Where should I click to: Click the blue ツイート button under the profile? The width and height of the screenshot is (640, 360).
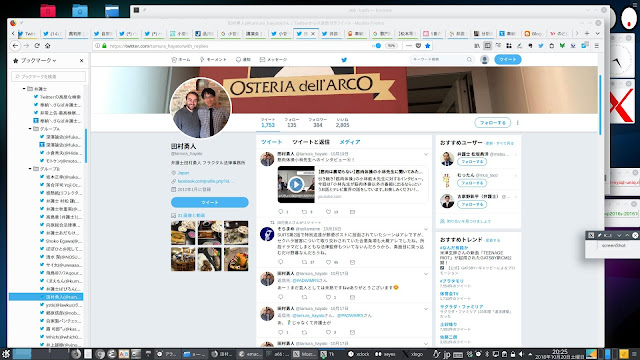210,202
